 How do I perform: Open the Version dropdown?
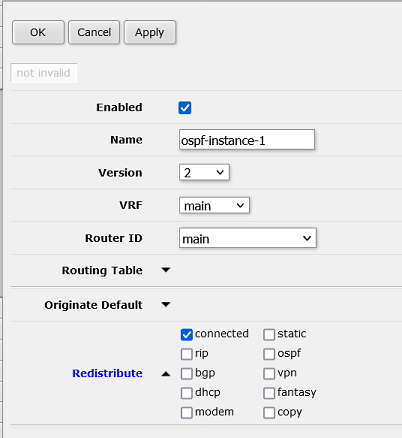click(204, 172)
